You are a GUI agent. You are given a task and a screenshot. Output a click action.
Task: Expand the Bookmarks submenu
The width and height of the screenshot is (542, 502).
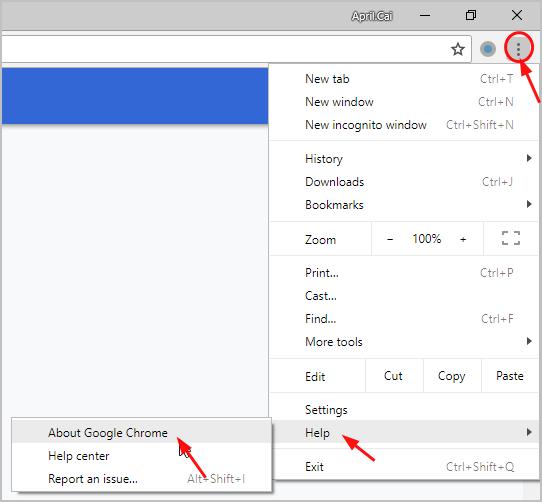[x=404, y=205]
